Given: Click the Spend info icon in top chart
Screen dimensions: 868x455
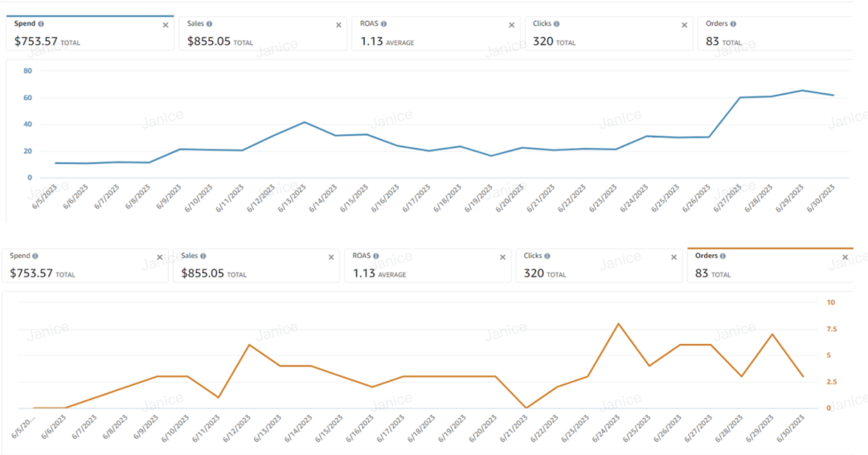Looking at the screenshot, I should tap(41, 24).
